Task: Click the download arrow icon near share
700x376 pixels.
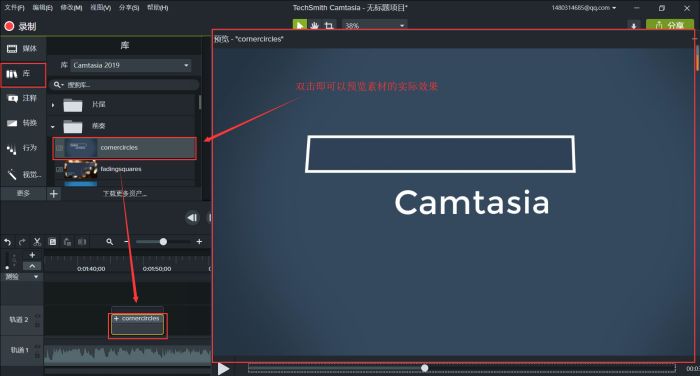Action: (633, 26)
